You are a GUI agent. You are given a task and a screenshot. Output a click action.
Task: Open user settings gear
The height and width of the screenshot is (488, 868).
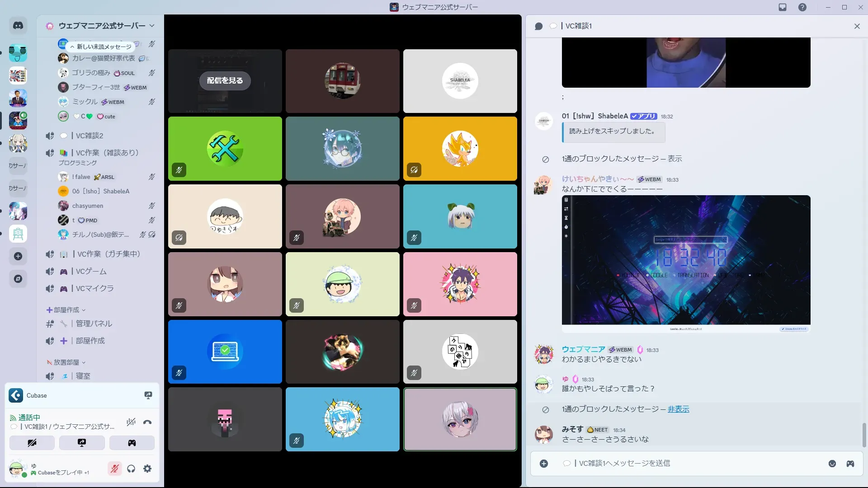(x=147, y=469)
